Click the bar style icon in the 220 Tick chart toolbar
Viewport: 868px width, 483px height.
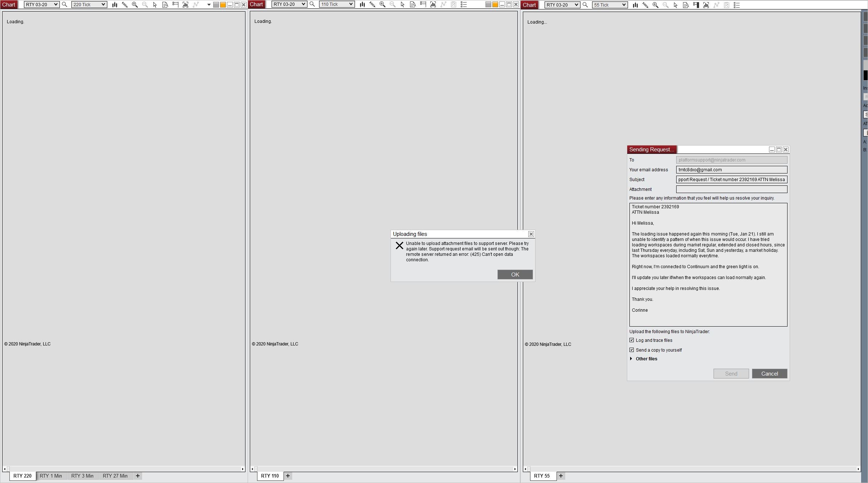(x=115, y=5)
